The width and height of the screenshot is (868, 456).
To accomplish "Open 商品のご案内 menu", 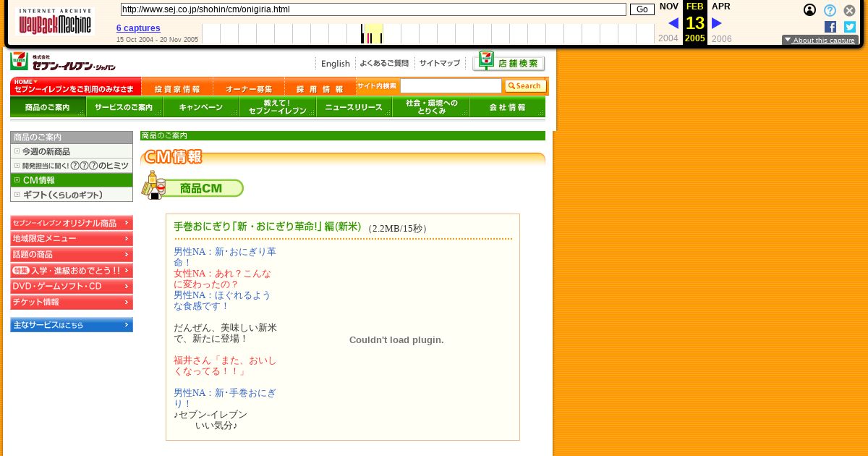I will pyautogui.click(x=48, y=107).
